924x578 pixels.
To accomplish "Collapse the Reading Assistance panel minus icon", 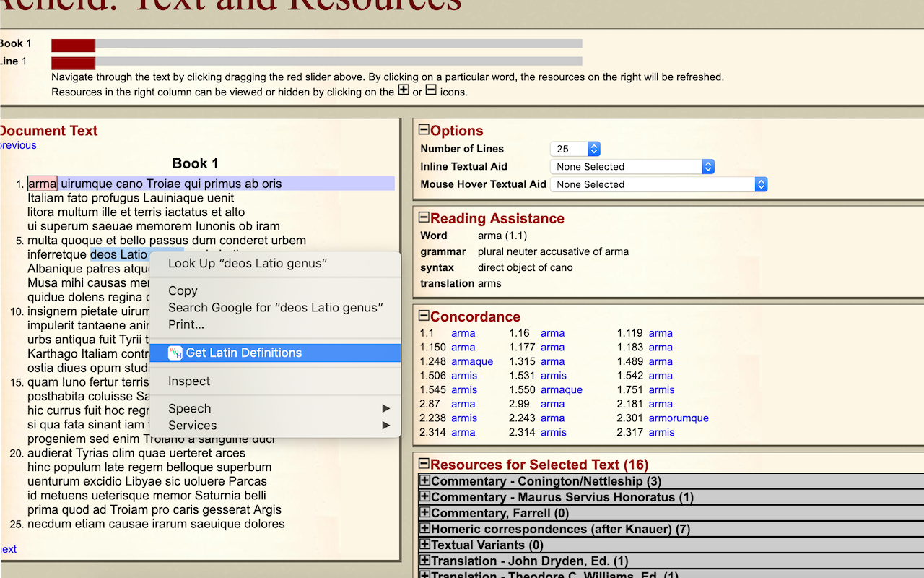I will point(423,217).
